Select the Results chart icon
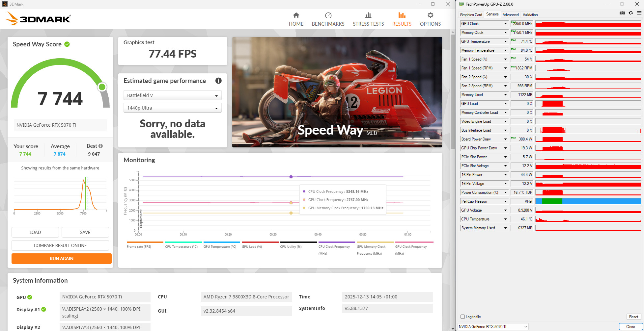The width and height of the screenshot is (644, 331). (x=402, y=15)
